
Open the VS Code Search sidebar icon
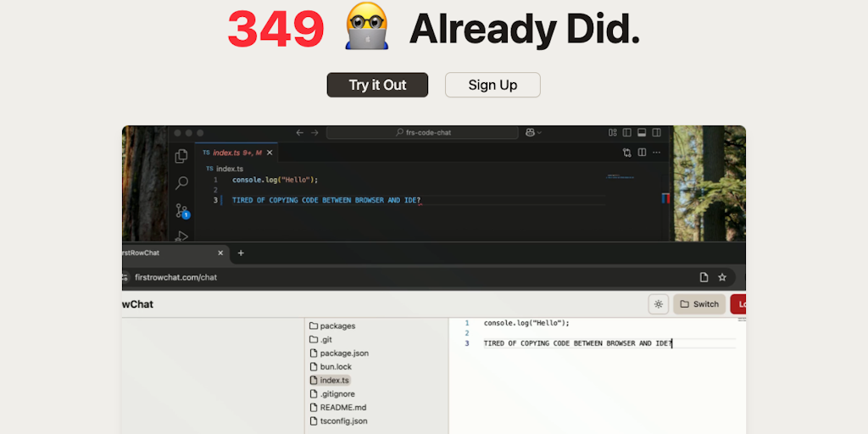(x=181, y=183)
